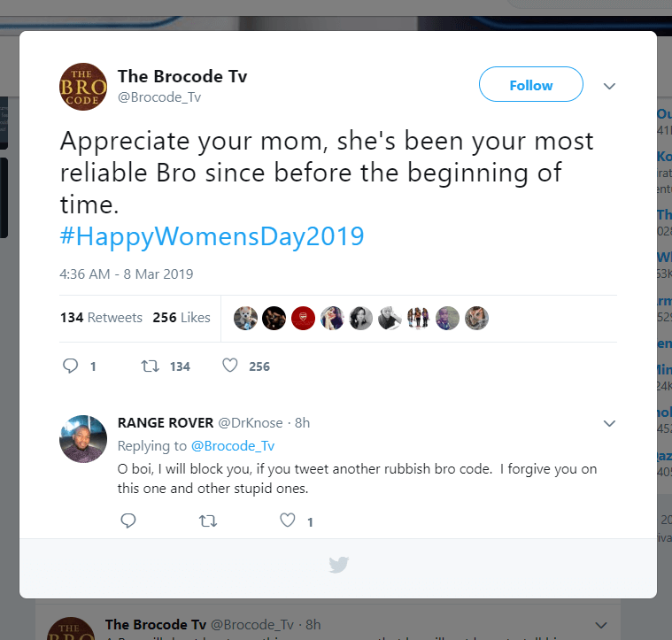The width and height of the screenshot is (672, 640).
Task: Open RANGE ROVER's profile picture
Action: [x=83, y=438]
